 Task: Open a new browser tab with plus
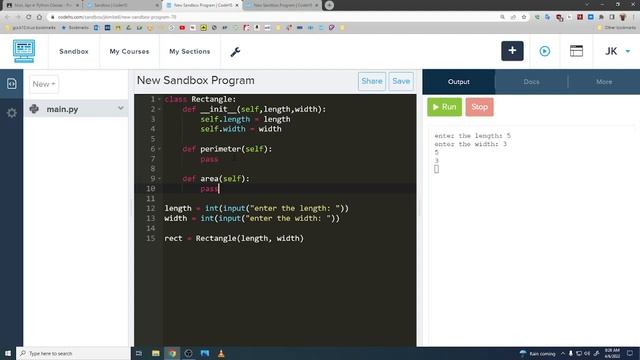[x=329, y=5]
